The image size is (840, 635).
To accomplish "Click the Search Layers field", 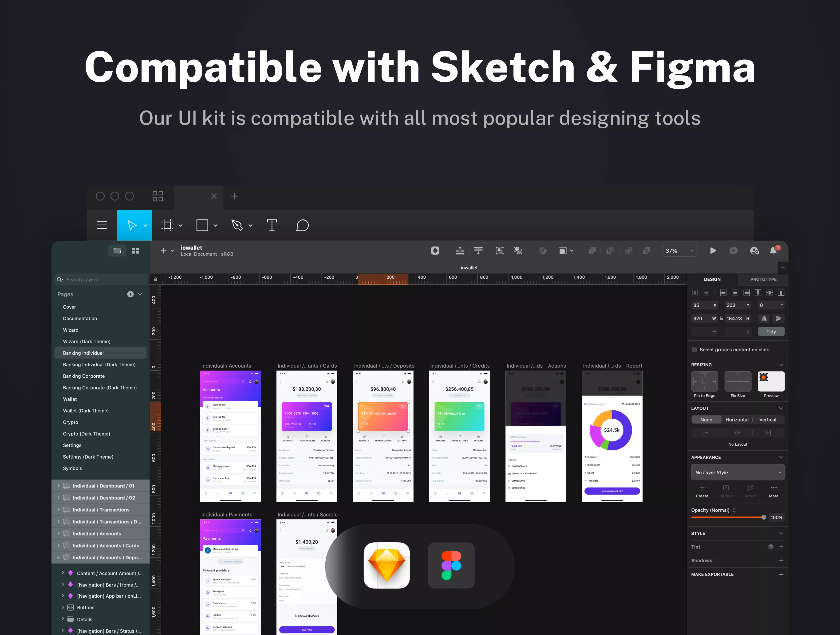I will click(x=100, y=279).
